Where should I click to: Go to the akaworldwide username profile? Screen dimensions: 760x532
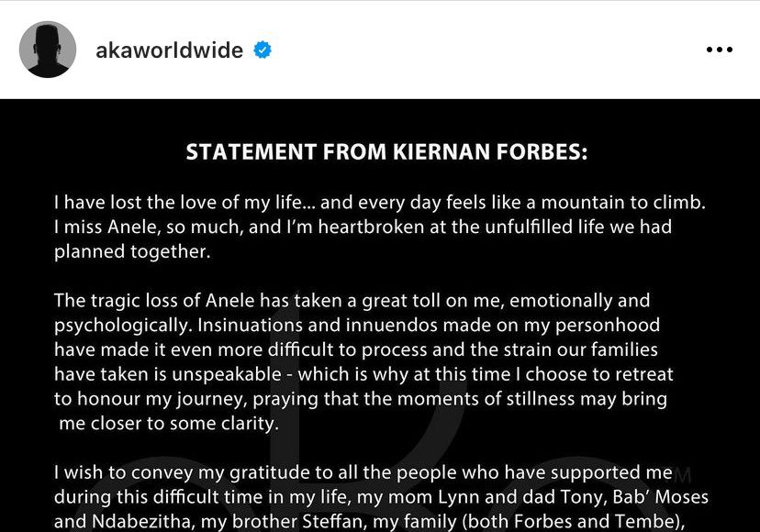(x=169, y=50)
